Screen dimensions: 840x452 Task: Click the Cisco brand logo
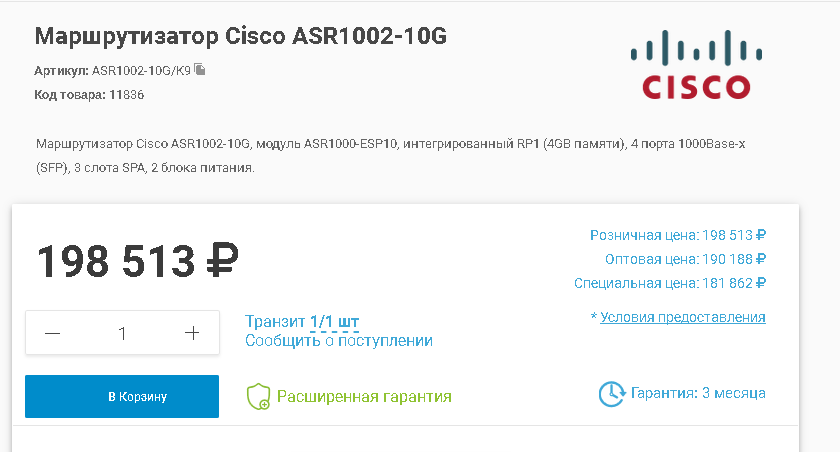696,65
